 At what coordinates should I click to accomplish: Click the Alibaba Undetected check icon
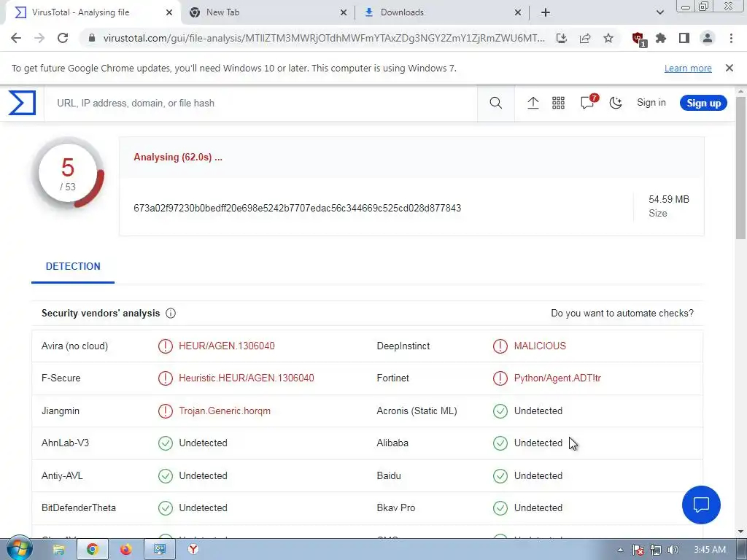[x=500, y=443]
